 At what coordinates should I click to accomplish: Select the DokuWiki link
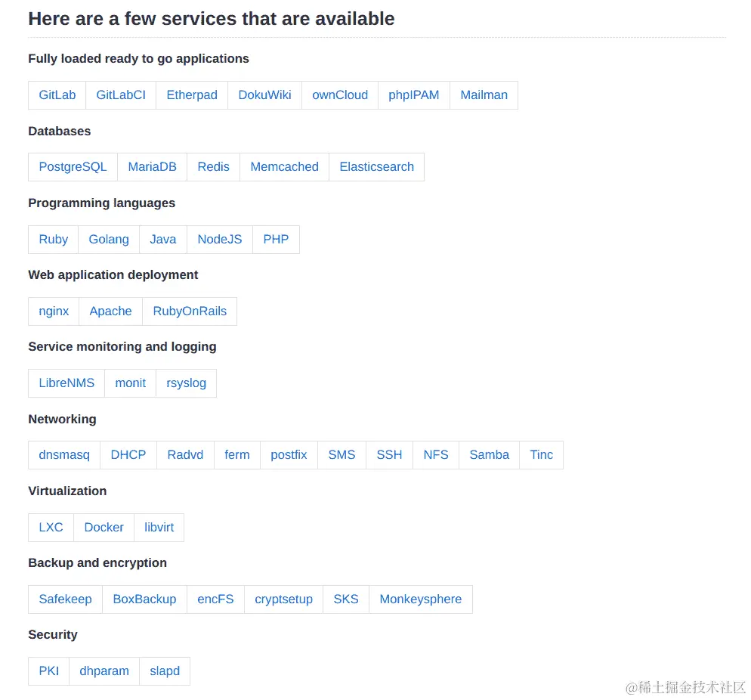pyautogui.click(x=264, y=95)
